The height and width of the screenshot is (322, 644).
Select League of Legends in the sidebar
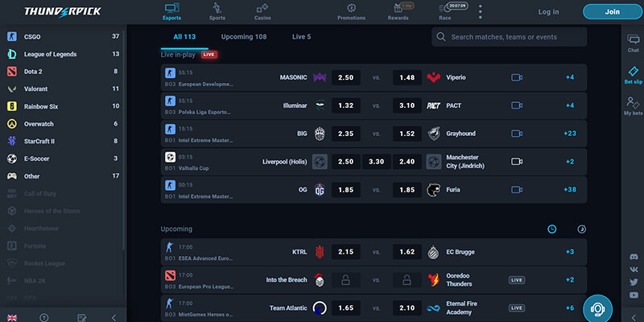click(x=61, y=54)
